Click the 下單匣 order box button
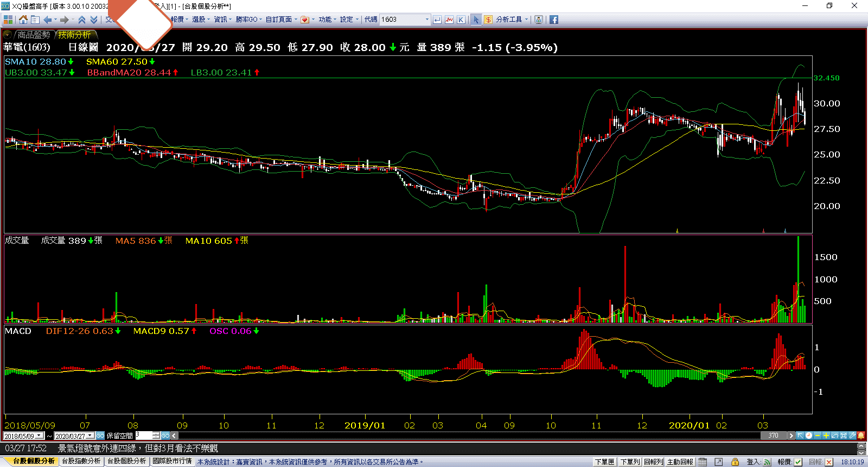The image size is (868, 467). 604,462
